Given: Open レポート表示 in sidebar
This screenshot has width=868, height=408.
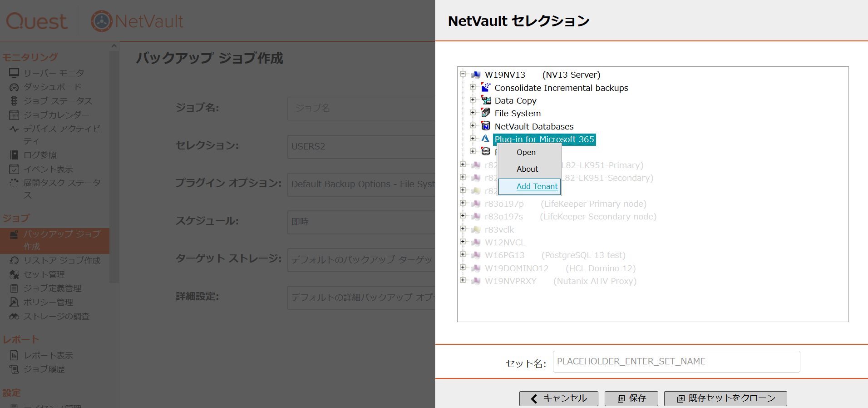Looking at the screenshot, I should pos(48,355).
